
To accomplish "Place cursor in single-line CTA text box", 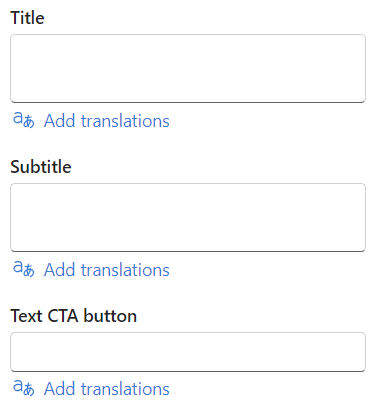I will click(188, 352).
